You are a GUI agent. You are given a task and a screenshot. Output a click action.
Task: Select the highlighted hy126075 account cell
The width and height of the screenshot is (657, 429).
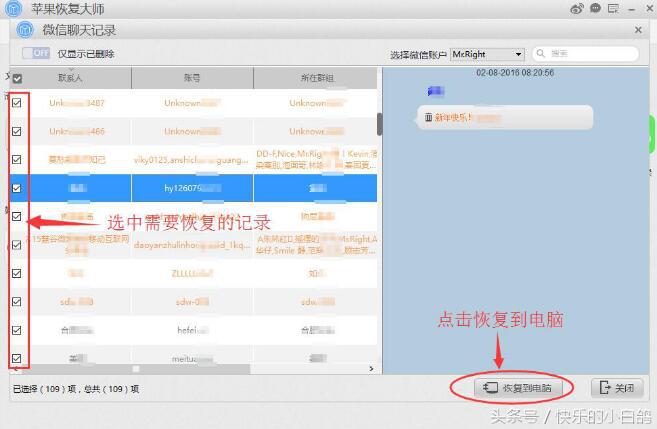(192, 188)
